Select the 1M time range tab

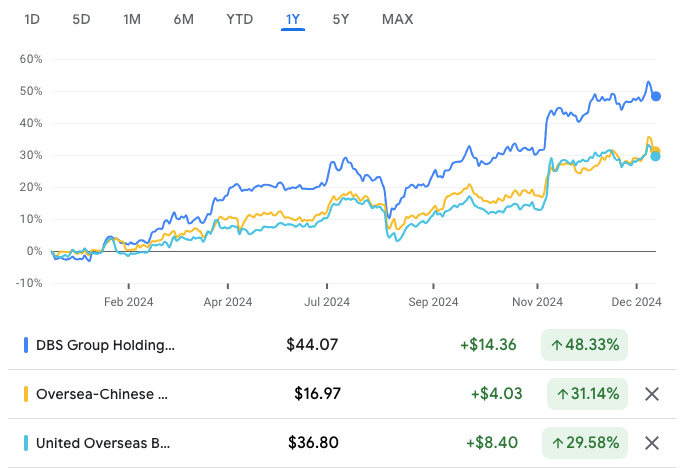click(x=132, y=19)
